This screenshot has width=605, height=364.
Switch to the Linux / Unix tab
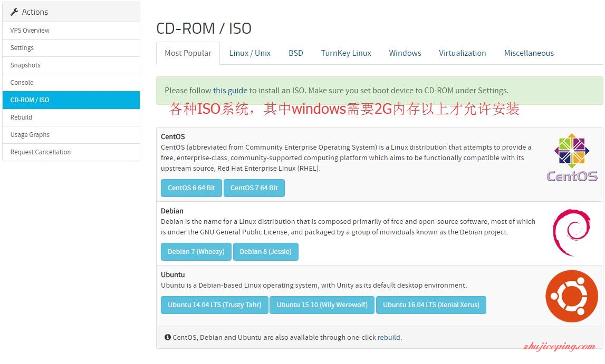coord(249,53)
